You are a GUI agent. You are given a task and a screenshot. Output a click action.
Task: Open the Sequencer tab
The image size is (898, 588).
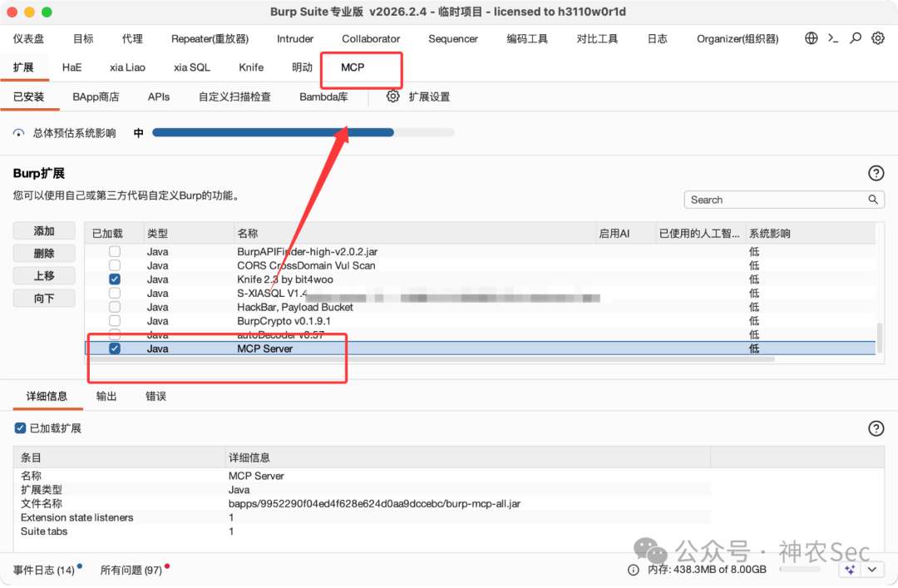pyautogui.click(x=453, y=38)
